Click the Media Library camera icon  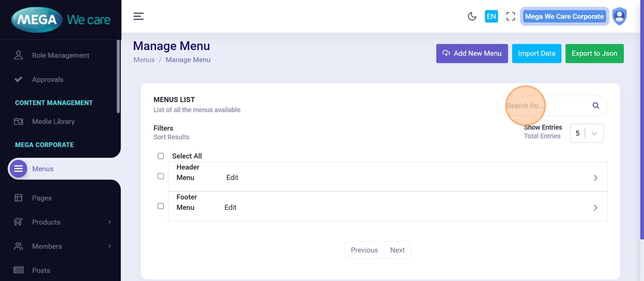click(18, 121)
